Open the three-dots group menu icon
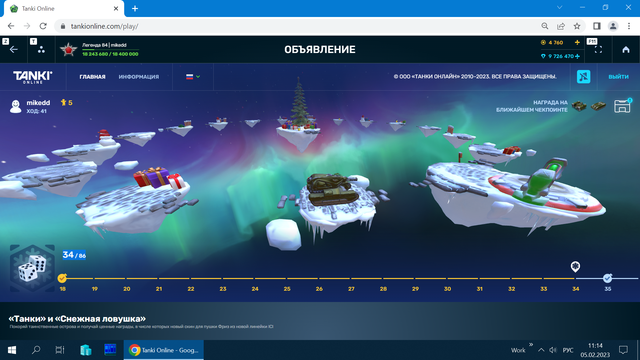The width and height of the screenshot is (640, 360). coord(41,50)
